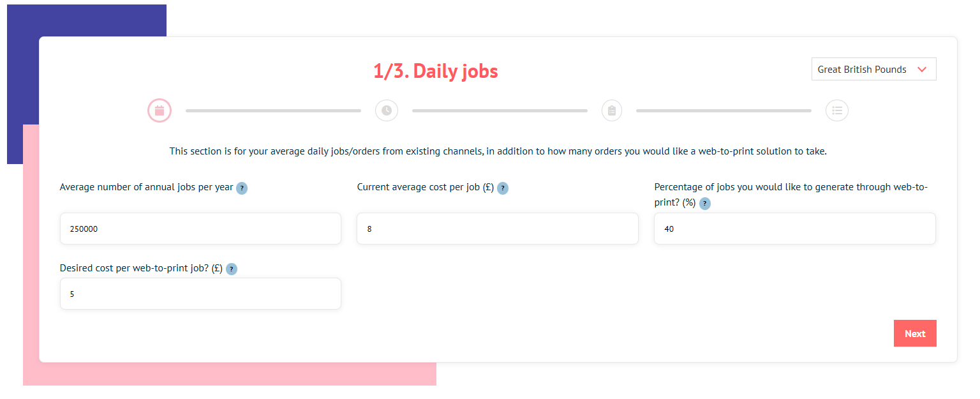The image size is (980, 399).
Task: Open help for web-to-print percentage
Action: tap(705, 204)
